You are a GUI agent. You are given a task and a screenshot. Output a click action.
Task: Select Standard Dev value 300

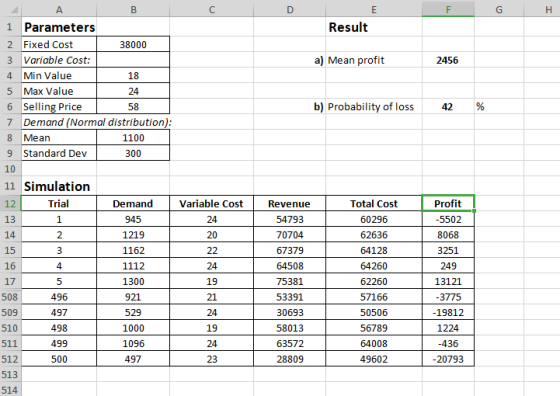point(133,153)
